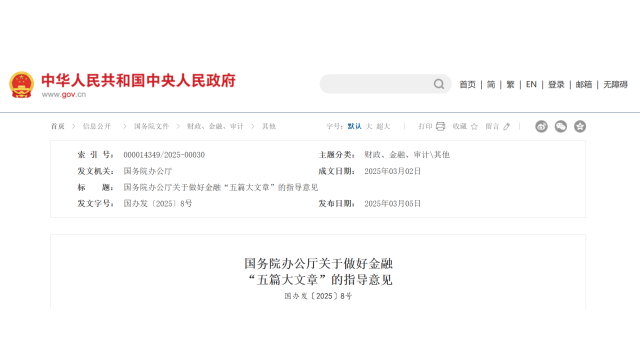The width and height of the screenshot is (640, 360).
Task: Click the main article heading
Action: pos(318,272)
